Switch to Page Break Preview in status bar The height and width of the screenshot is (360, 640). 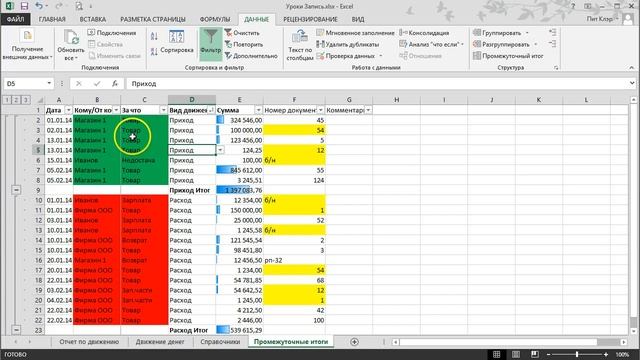(x=535, y=354)
